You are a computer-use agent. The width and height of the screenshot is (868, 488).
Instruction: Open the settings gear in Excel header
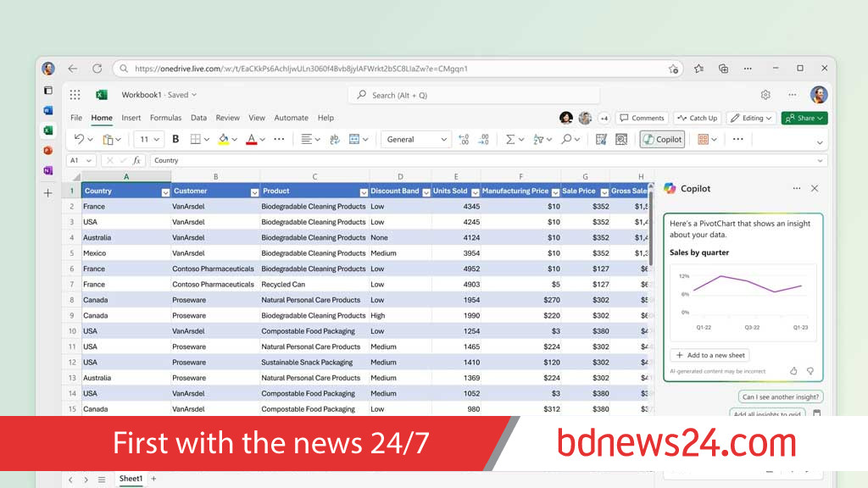[x=765, y=95]
